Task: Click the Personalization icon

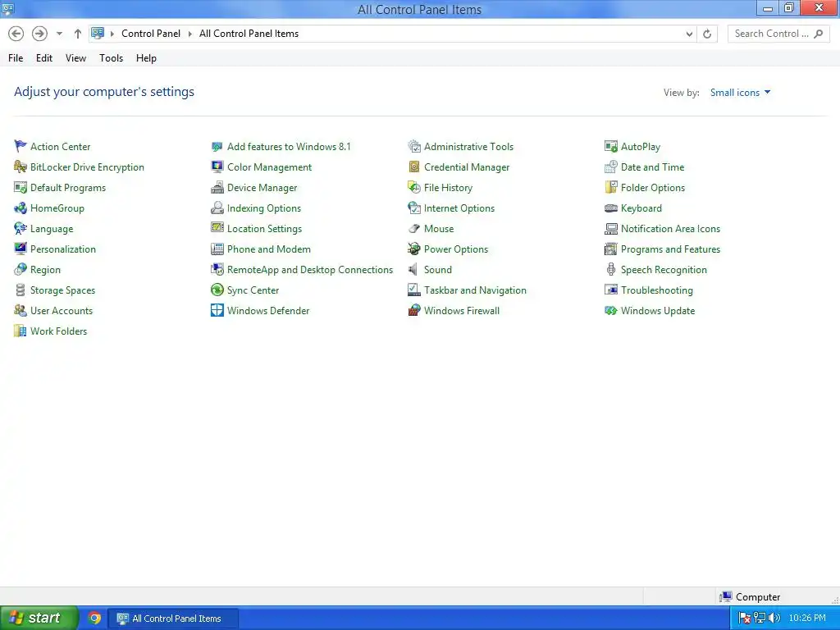Action: [x=21, y=249]
